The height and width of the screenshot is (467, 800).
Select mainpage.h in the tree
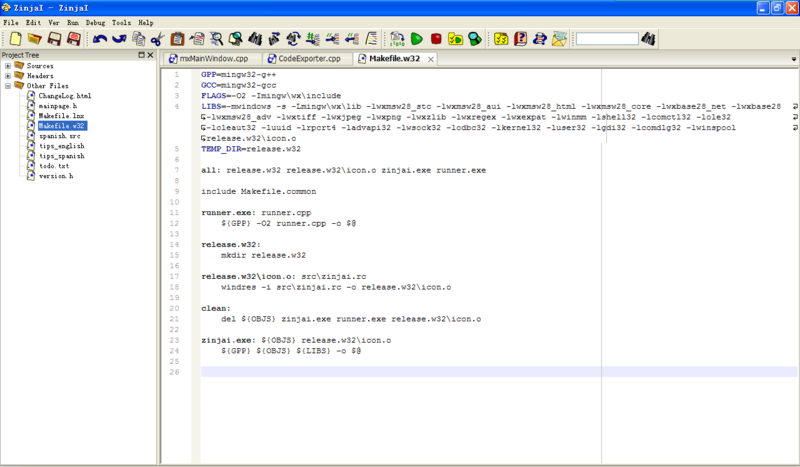(58, 106)
